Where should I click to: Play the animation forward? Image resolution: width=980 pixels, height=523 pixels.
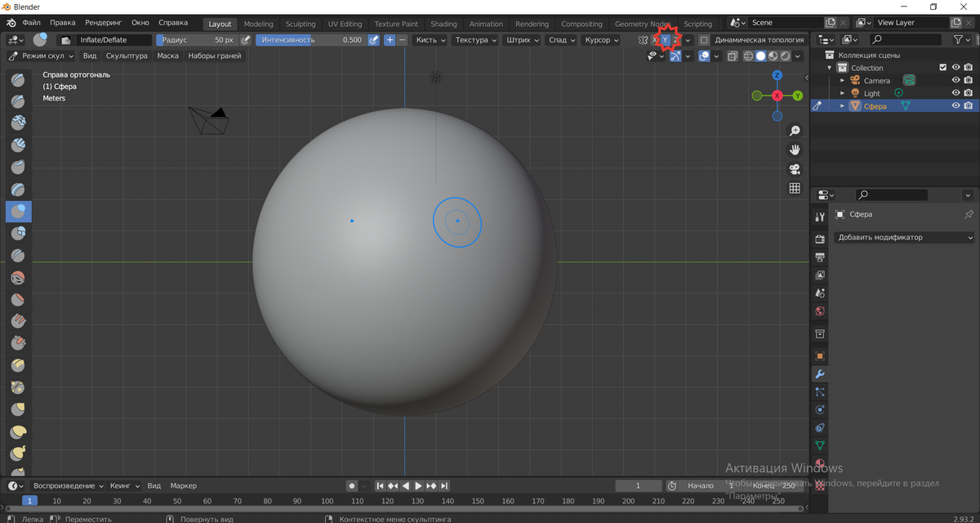pyautogui.click(x=419, y=486)
